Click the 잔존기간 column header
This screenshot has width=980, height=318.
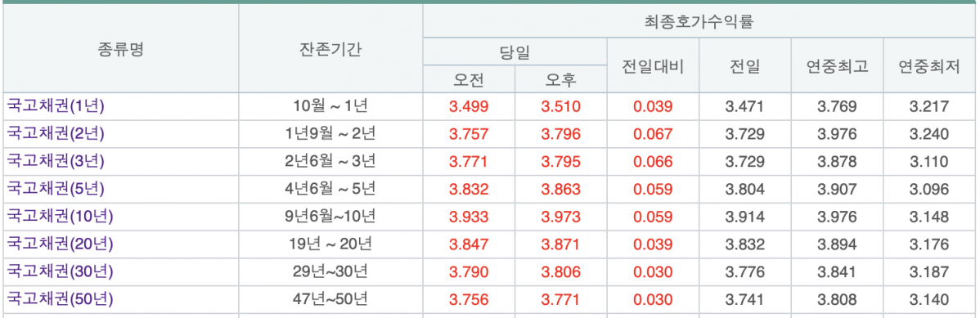click(330, 49)
